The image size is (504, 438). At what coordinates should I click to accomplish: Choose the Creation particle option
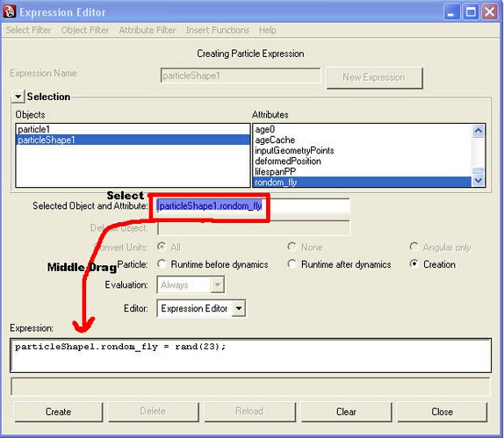pos(414,264)
